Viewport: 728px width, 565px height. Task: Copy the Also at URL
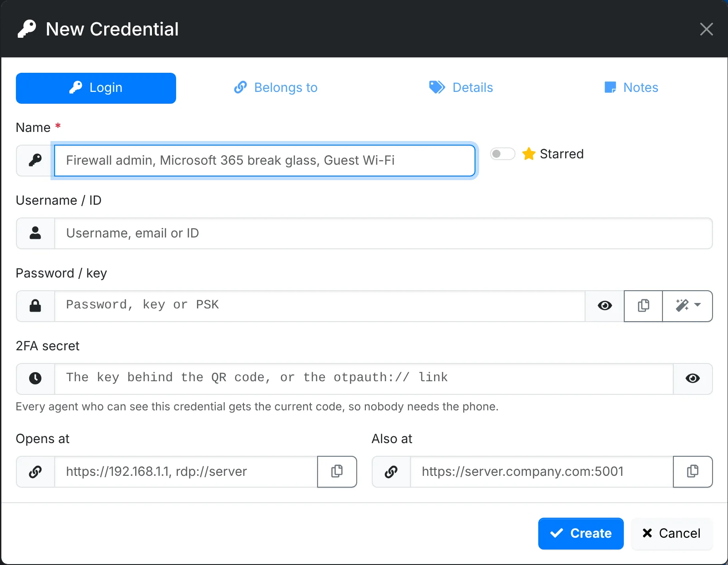[693, 472]
